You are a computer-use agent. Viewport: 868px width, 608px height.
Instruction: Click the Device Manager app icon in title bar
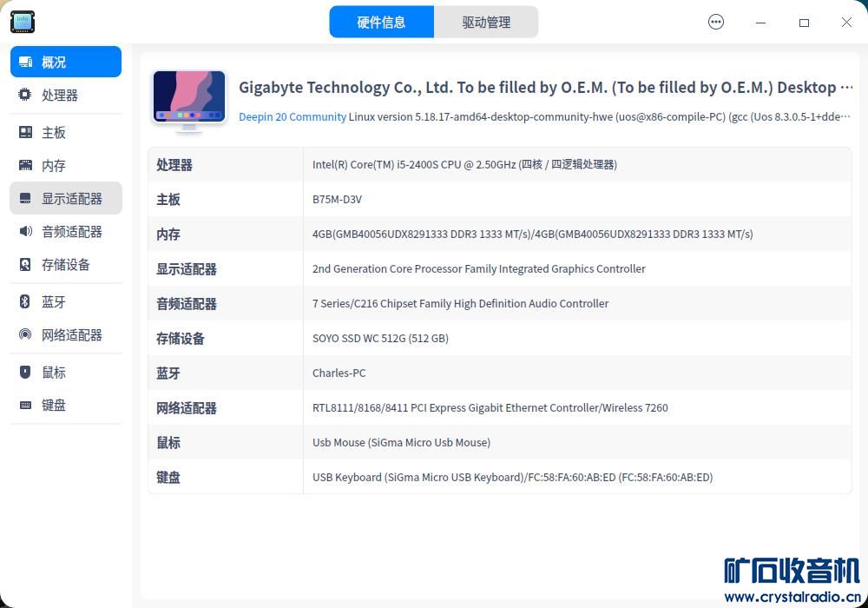coord(23,22)
